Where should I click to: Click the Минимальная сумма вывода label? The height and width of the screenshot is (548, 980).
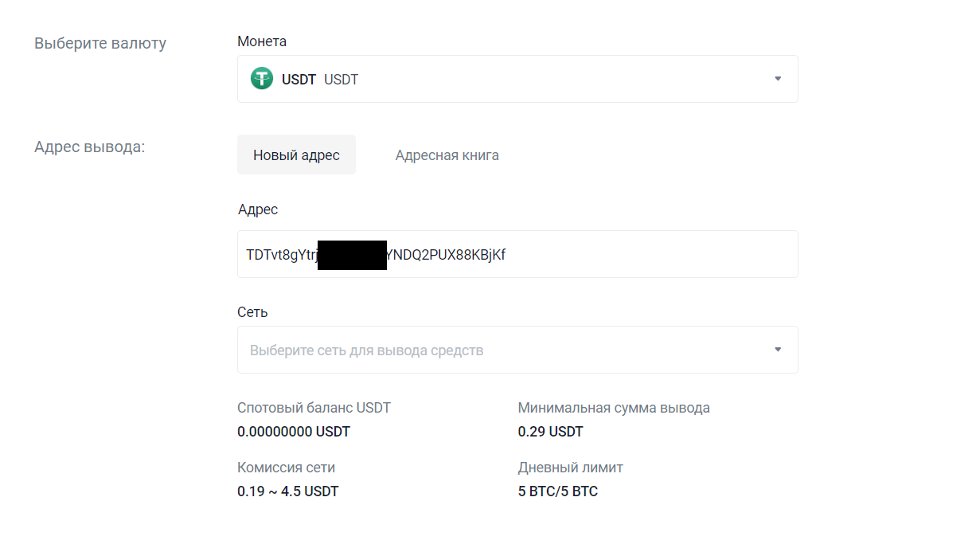point(614,408)
